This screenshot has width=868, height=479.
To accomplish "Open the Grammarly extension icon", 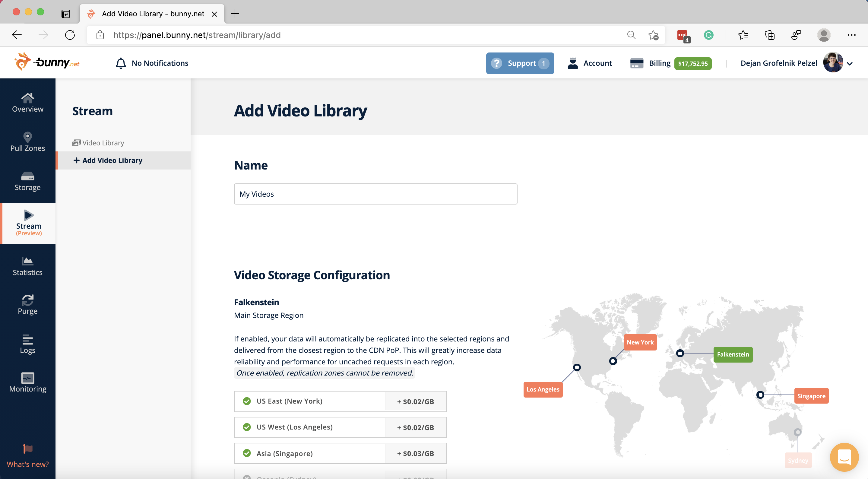I will click(x=709, y=35).
